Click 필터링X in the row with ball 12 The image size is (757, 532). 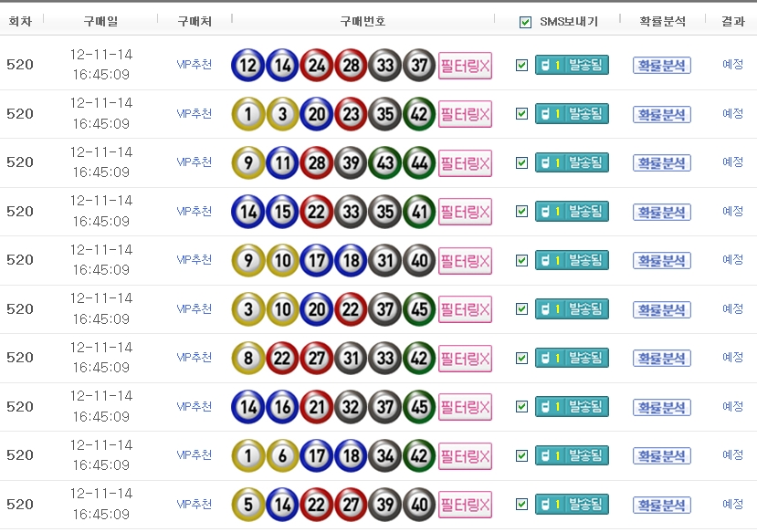click(465, 66)
